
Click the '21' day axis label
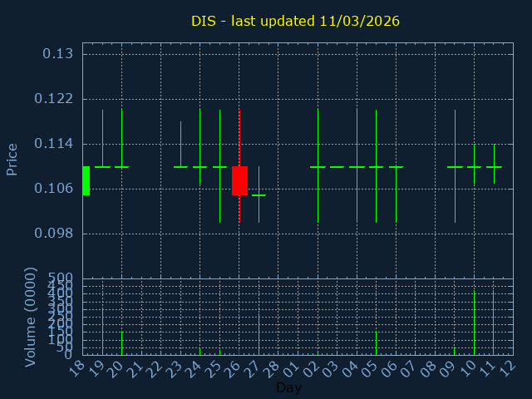135,369
